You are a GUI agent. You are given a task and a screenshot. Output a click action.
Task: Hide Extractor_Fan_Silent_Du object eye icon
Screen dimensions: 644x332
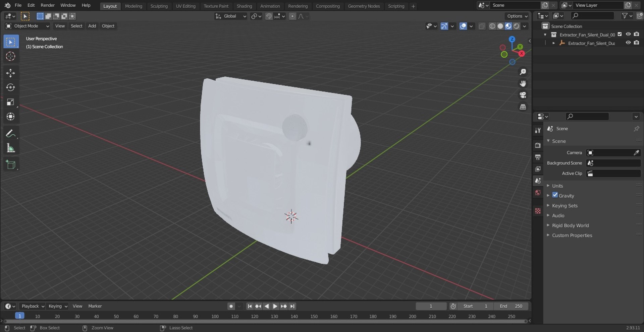(628, 43)
